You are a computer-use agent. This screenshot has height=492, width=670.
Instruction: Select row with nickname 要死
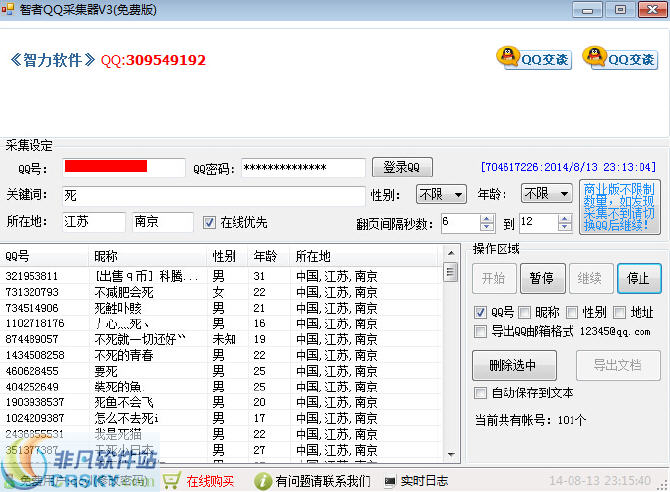tap(221, 371)
